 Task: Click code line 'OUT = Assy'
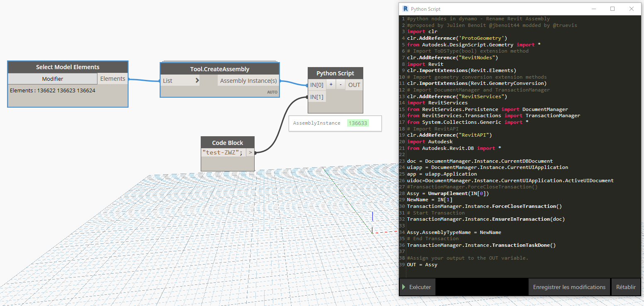click(422, 265)
